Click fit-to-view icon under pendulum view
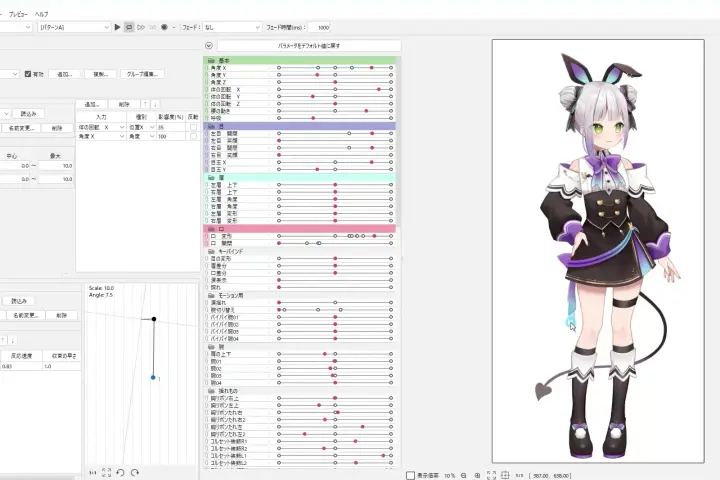Screen dimensions: 720x480 click(x=107, y=472)
